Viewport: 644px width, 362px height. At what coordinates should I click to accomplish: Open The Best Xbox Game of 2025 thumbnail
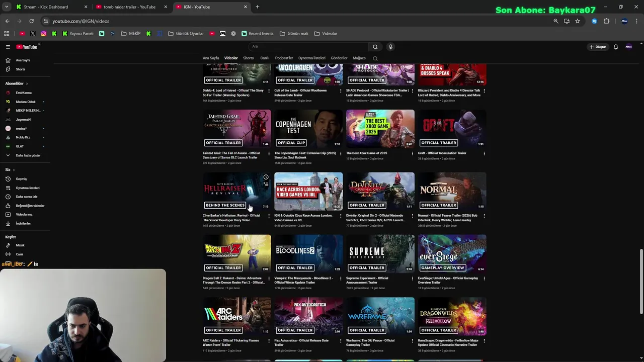[380, 129]
